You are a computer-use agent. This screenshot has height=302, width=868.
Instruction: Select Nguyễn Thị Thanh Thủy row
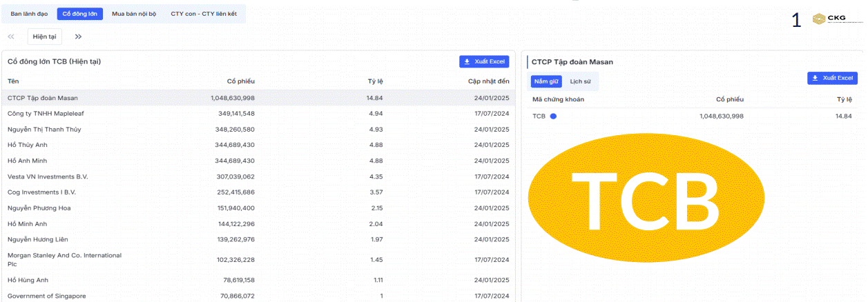point(258,129)
